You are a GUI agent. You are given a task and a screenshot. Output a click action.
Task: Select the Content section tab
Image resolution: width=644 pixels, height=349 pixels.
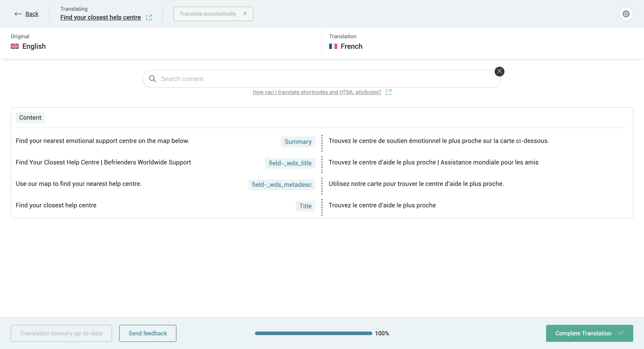point(30,118)
